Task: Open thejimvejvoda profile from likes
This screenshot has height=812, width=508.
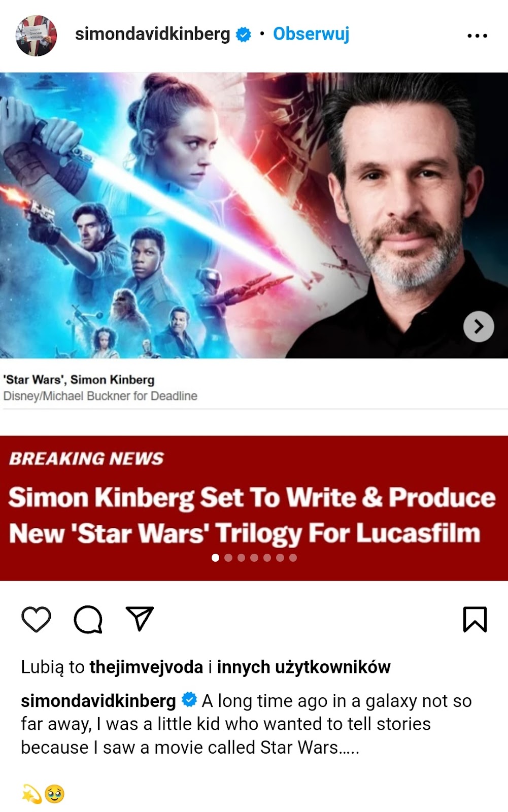Action: click(x=146, y=667)
